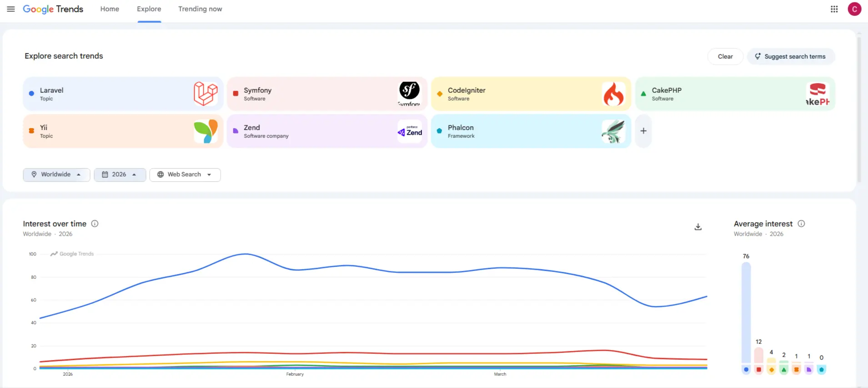The image size is (868, 388).
Task: Click green triangle legend under average chart
Action: [x=784, y=369]
